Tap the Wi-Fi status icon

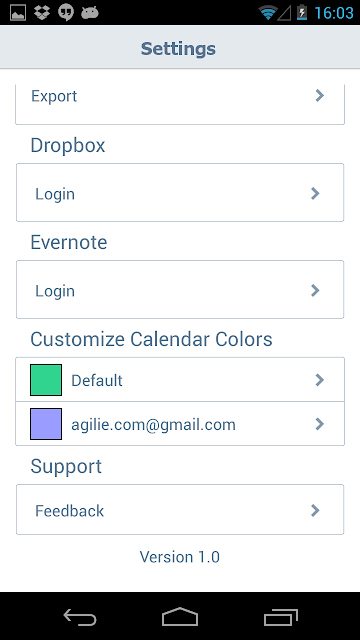[268, 13]
